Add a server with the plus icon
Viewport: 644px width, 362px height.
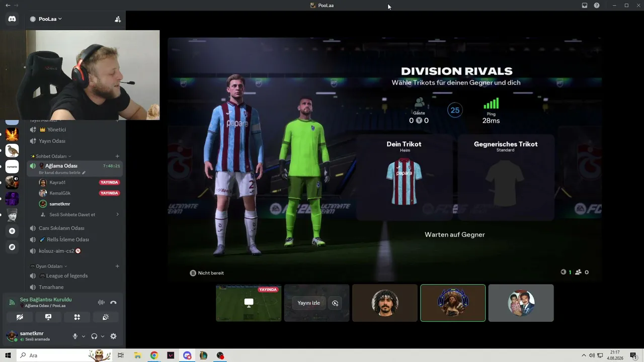[12, 231]
